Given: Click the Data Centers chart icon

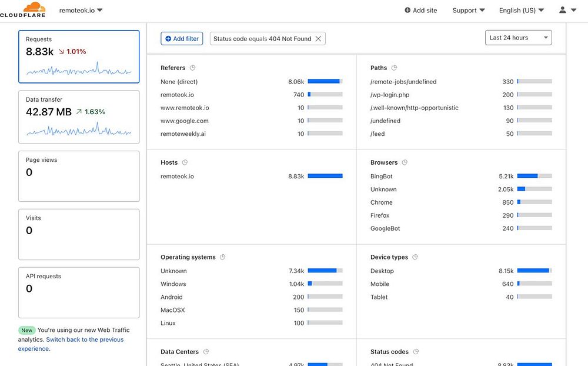Looking at the screenshot, I should 206,352.
